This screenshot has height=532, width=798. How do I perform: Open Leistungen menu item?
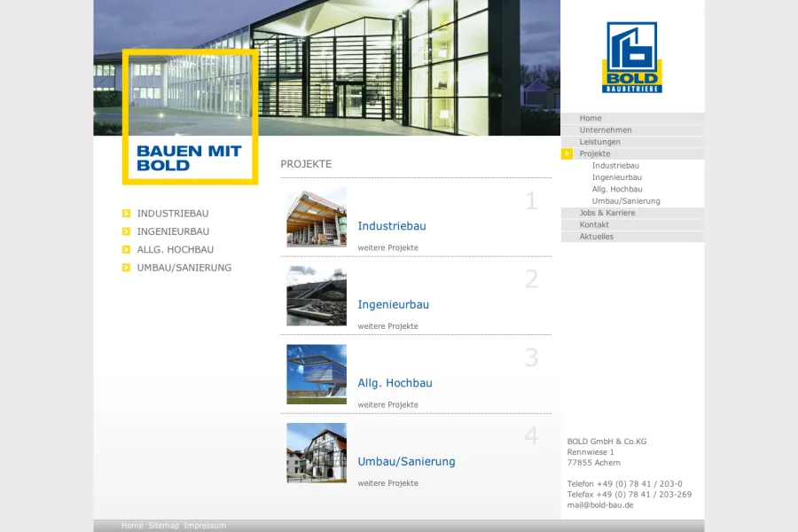tap(600, 142)
